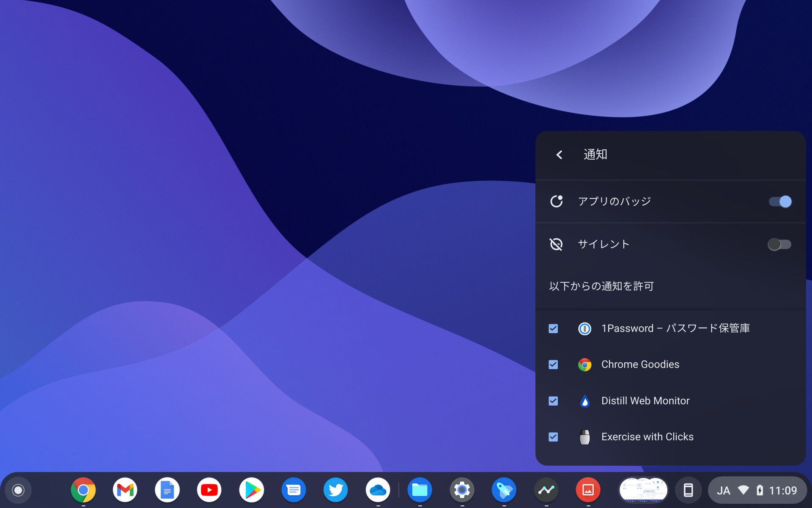This screenshot has width=812, height=508.
Task: Launch Gmail from the shelf
Action: [125, 490]
